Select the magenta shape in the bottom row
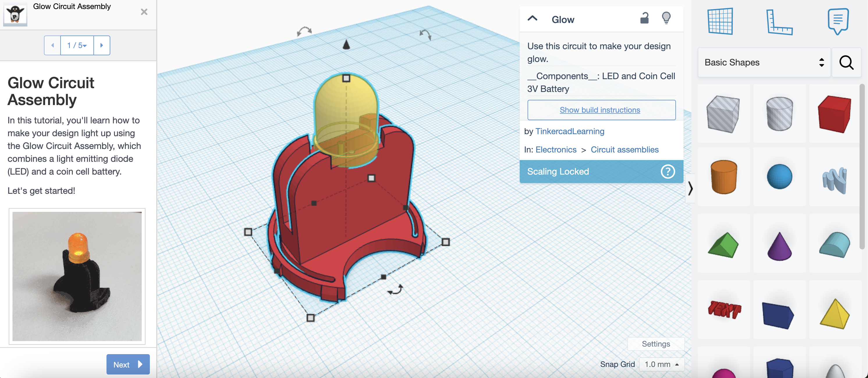The image size is (868, 378). point(723,373)
